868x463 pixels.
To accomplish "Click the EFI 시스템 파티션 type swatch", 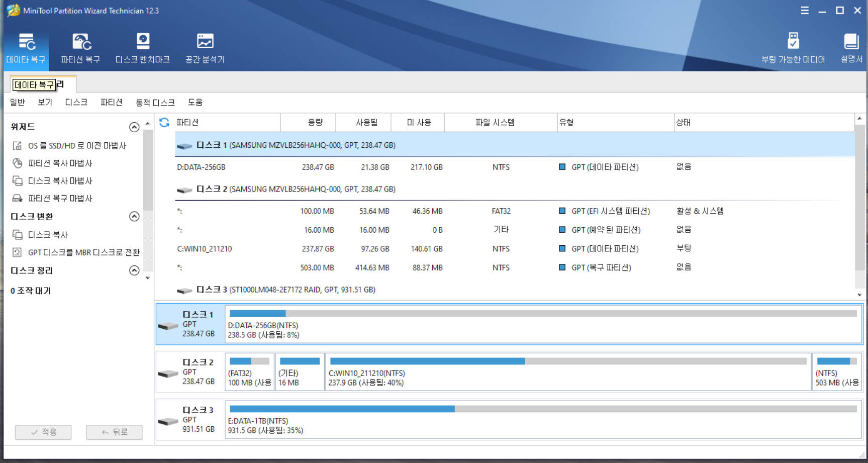I will 562,211.
